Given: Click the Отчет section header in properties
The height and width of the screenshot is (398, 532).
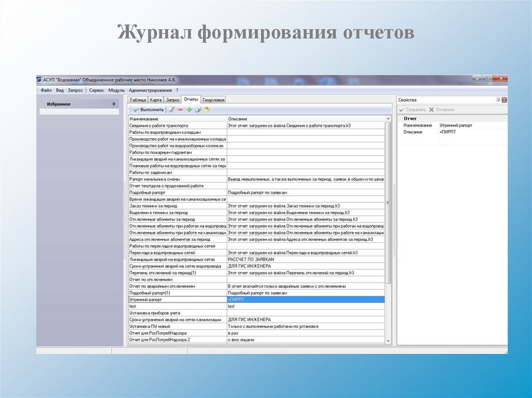Looking at the screenshot, I should 453,119.
